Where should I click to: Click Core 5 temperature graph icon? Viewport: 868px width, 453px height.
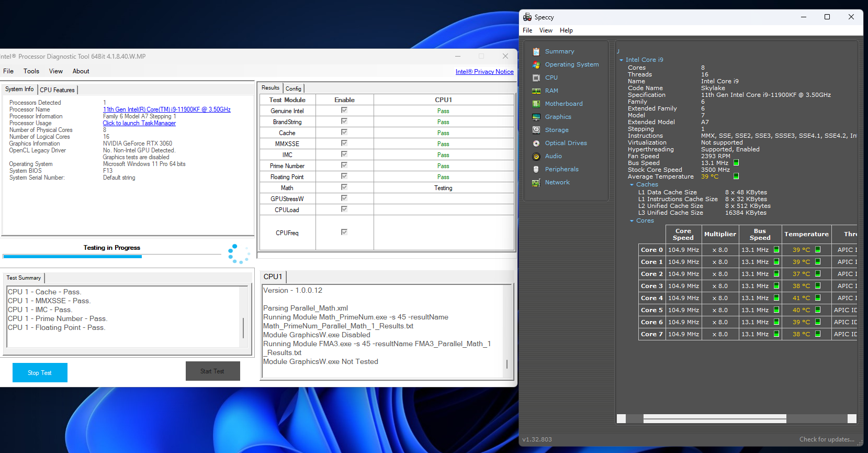coord(818,310)
